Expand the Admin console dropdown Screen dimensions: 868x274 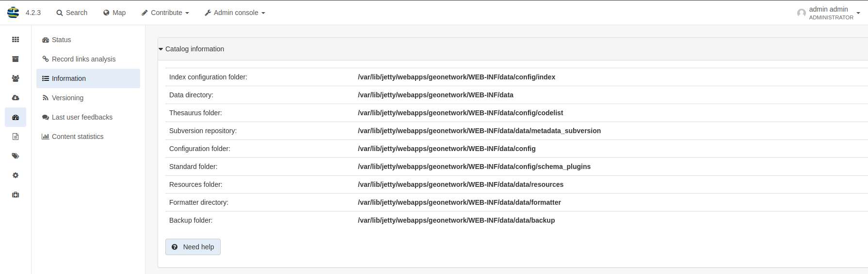(x=235, y=13)
